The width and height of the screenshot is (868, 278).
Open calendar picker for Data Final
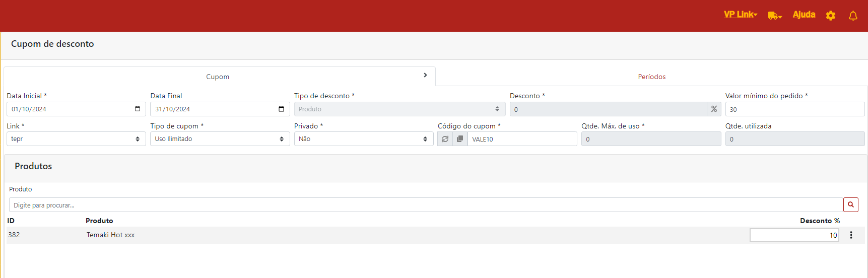(x=281, y=109)
